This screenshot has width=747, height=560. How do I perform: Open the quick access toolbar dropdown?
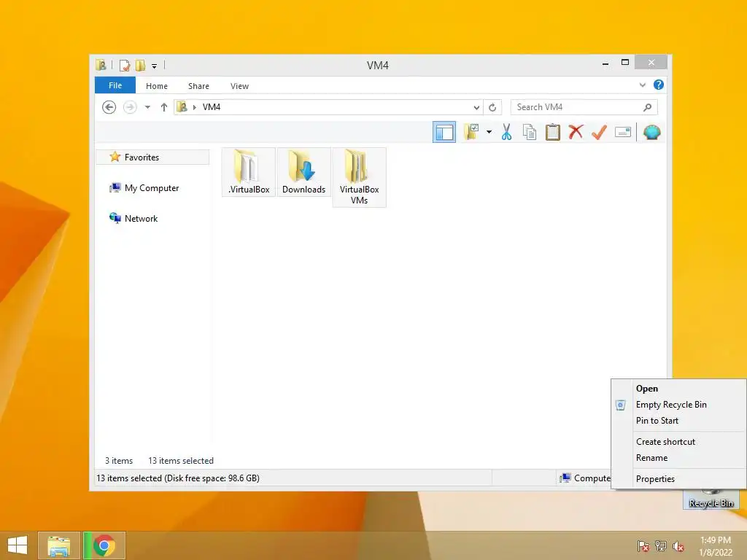tap(155, 66)
